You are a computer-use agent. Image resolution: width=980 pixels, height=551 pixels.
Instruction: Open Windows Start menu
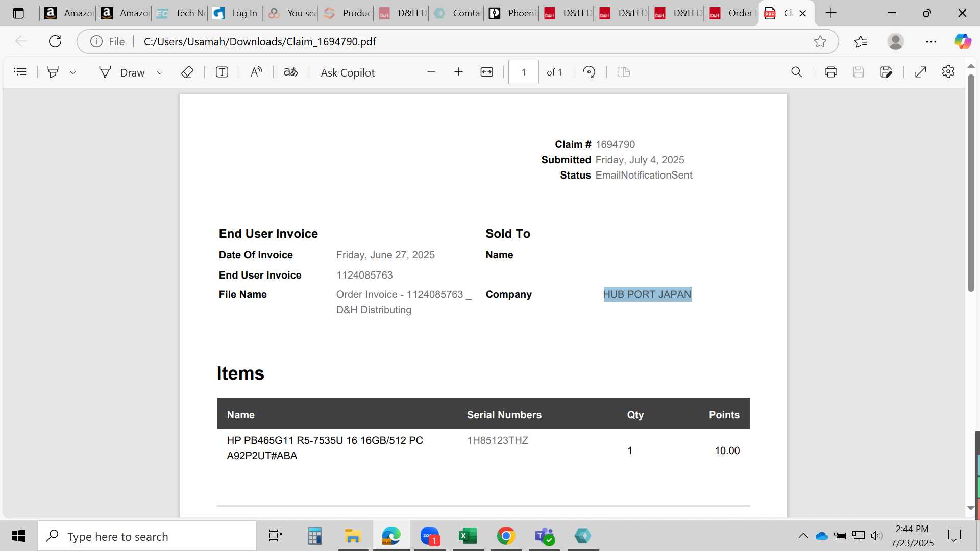(18, 536)
